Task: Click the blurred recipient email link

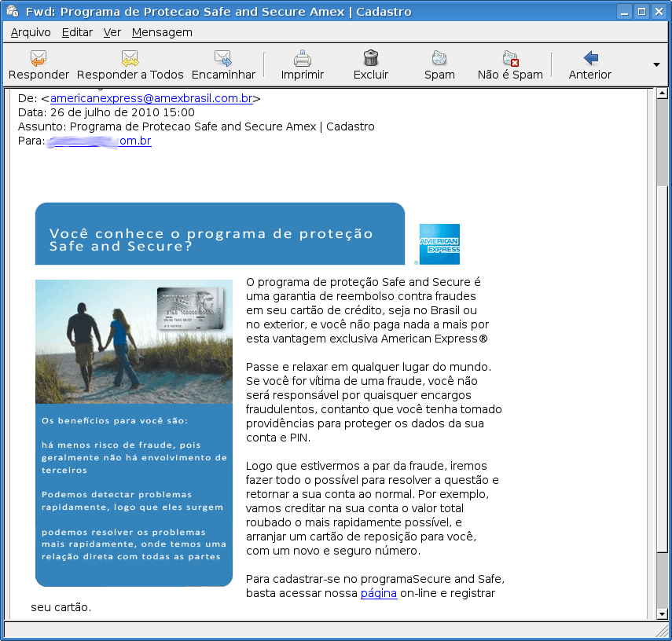Action: 98,141
